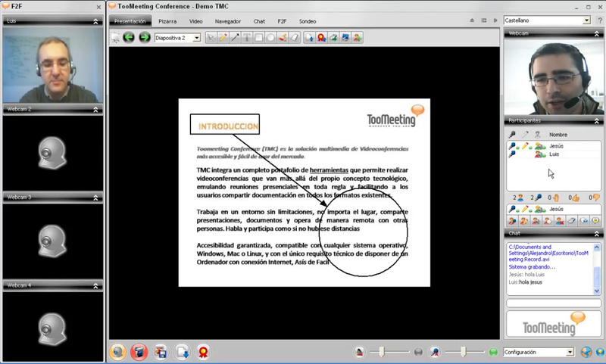Image resolution: width=606 pixels, height=364 pixels.
Task: Click the webcam round button in bottom bar
Action: pyautogui.click(x=118, y=352)
